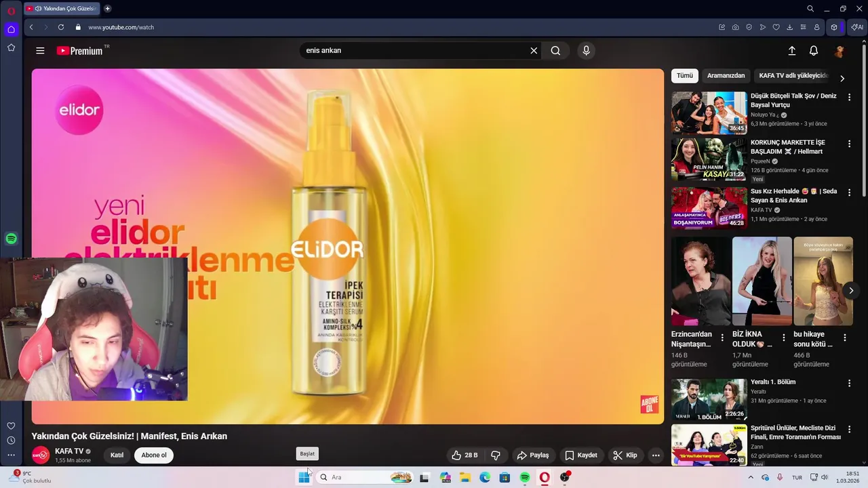868x488 pixels.
Task: Open options for Erzincan'dan Nişantaşın Short
Action: click(722, 338)
